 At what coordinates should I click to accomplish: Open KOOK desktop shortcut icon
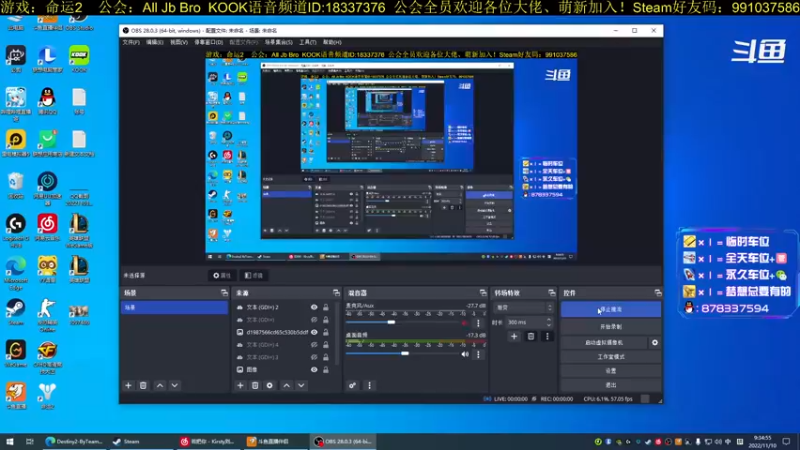pos(79,59)
